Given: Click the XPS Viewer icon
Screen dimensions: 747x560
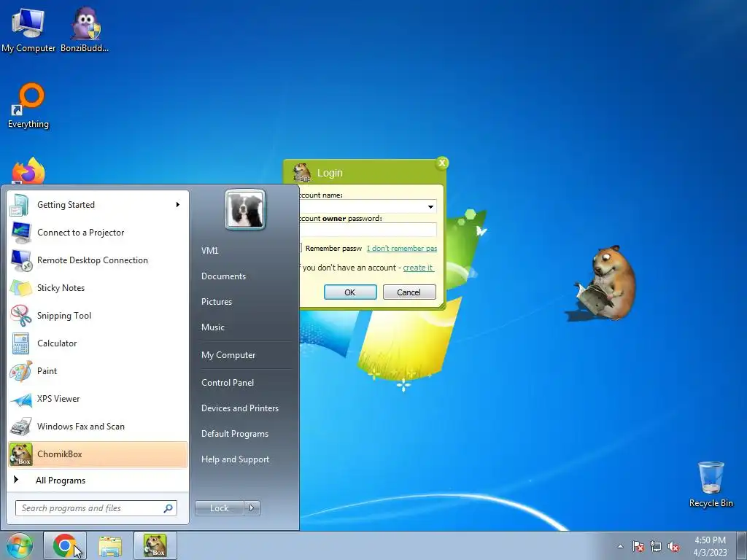Looking at the screenshot, I should 20,399.
